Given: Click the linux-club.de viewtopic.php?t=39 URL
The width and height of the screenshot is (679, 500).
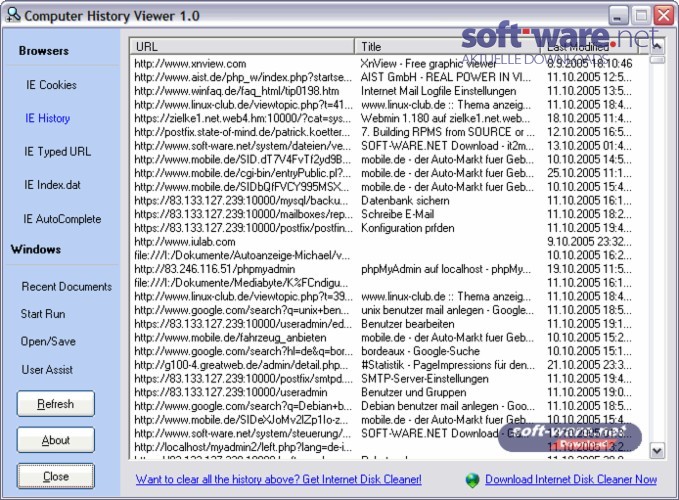Looking at the screenshot, I should [243, 297].
